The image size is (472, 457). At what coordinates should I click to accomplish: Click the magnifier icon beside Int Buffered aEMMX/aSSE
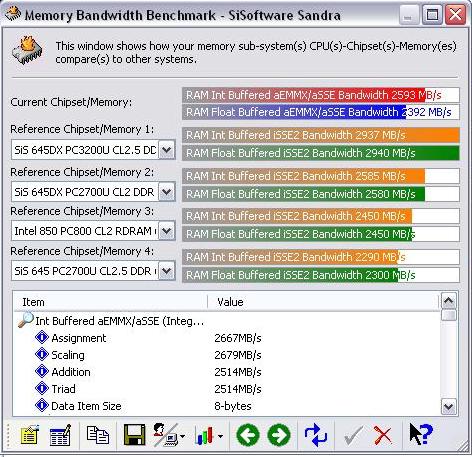point(26,320)
